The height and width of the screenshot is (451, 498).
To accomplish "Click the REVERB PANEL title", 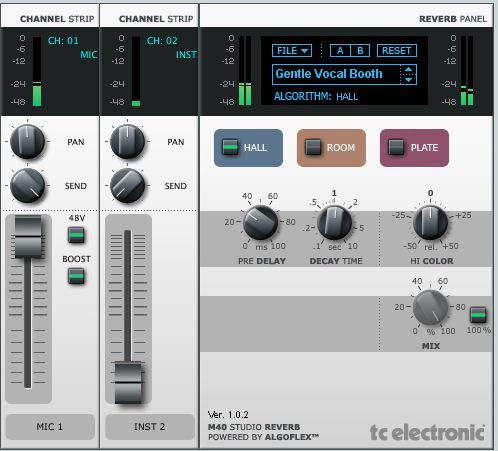I will click(x=453, y=19).
